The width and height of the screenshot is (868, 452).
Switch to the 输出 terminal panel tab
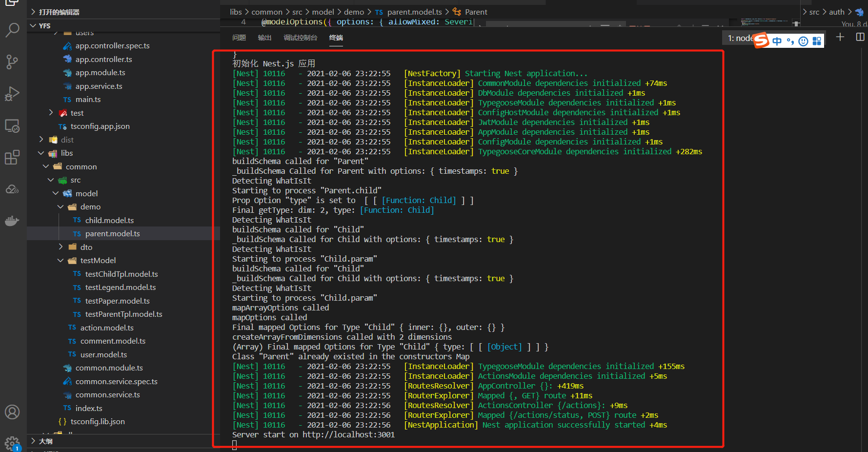(x=264, y=38)
